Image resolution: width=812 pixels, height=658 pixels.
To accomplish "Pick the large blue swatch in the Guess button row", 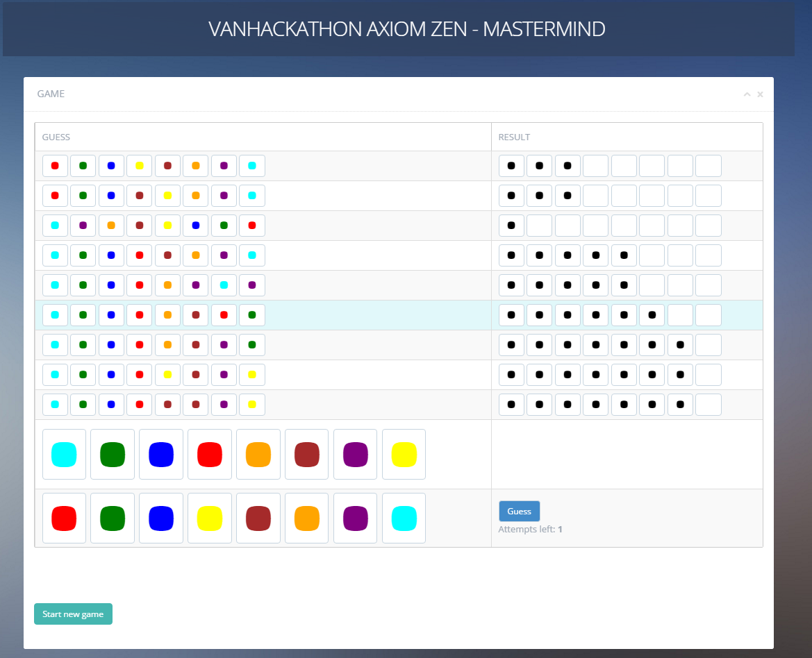I will click(x=161, y=518).
